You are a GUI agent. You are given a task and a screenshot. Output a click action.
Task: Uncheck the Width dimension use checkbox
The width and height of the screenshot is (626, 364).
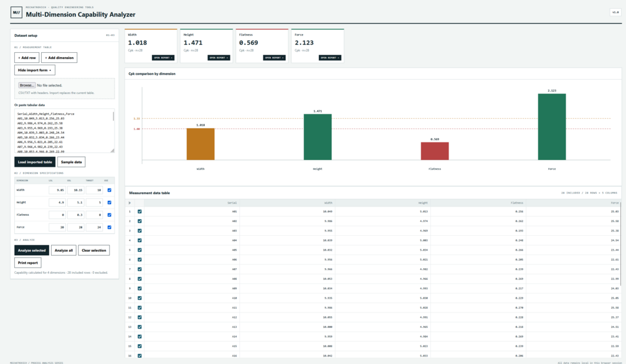(x=110, y=190)
